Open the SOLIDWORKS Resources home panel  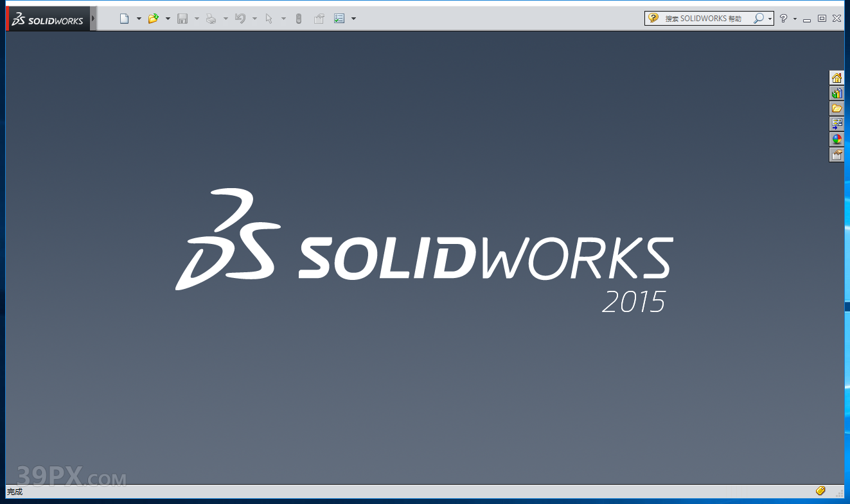(x=837, y=78)
